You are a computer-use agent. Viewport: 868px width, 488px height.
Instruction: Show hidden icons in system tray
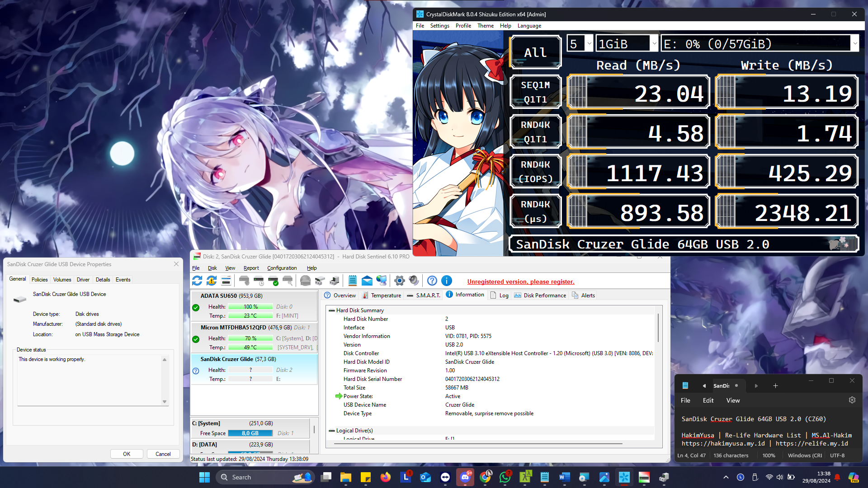click(x=726, y=477)
